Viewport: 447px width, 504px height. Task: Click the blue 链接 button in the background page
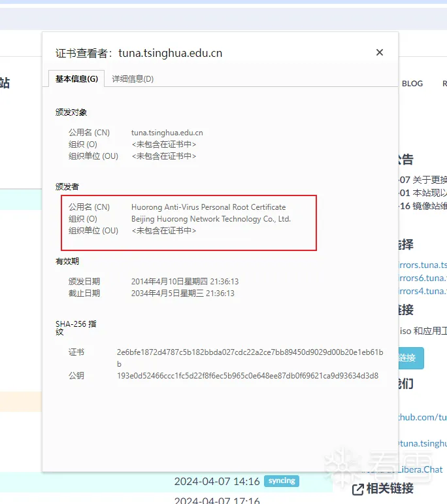point(411,358)
